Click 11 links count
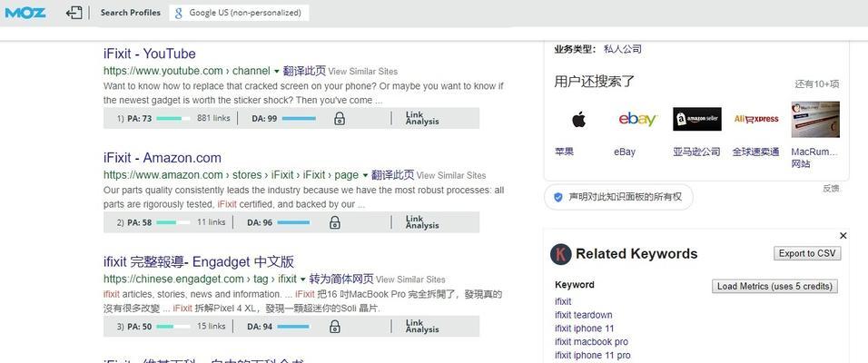 coord(211,222)
